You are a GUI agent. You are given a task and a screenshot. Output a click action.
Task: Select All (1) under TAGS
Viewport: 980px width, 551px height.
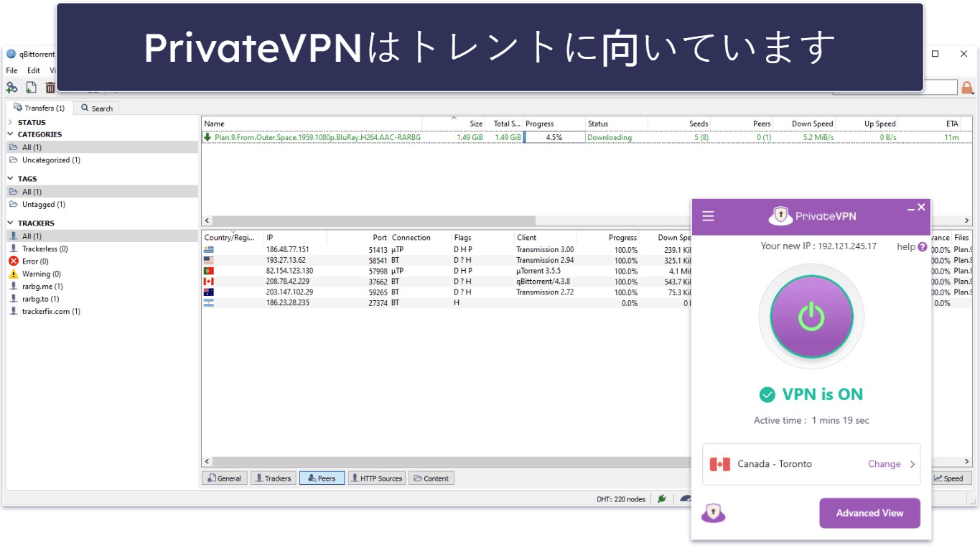coord(102,192)
